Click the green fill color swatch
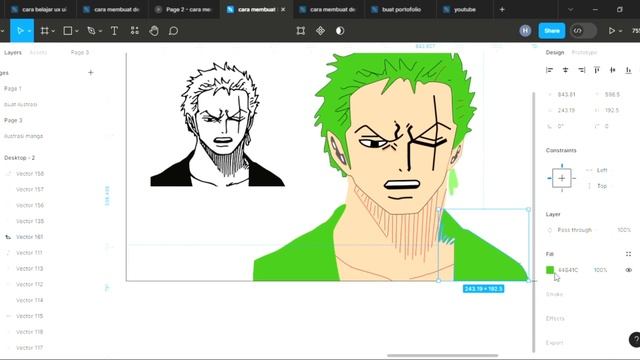Viewport: 640px width, 360px height. 550,270
